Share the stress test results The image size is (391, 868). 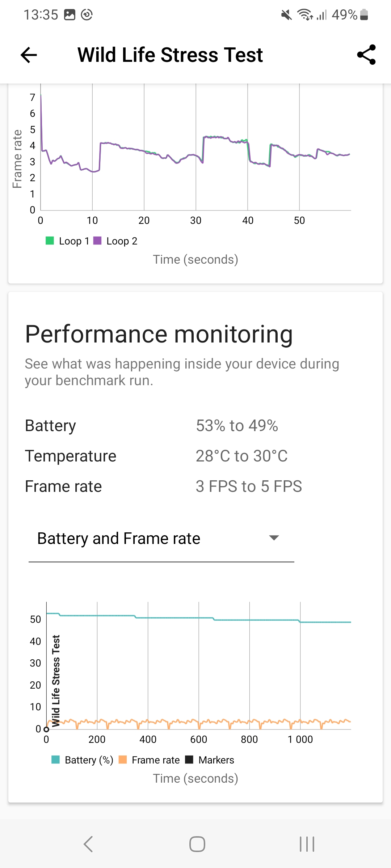[366, 55]
